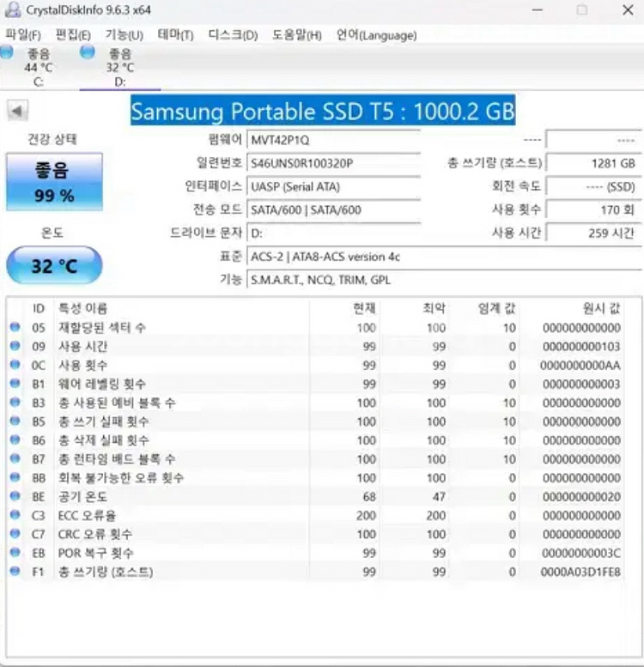
Task: Click the firmware field MVT42P1Q
Action: (x=334, y=141)
